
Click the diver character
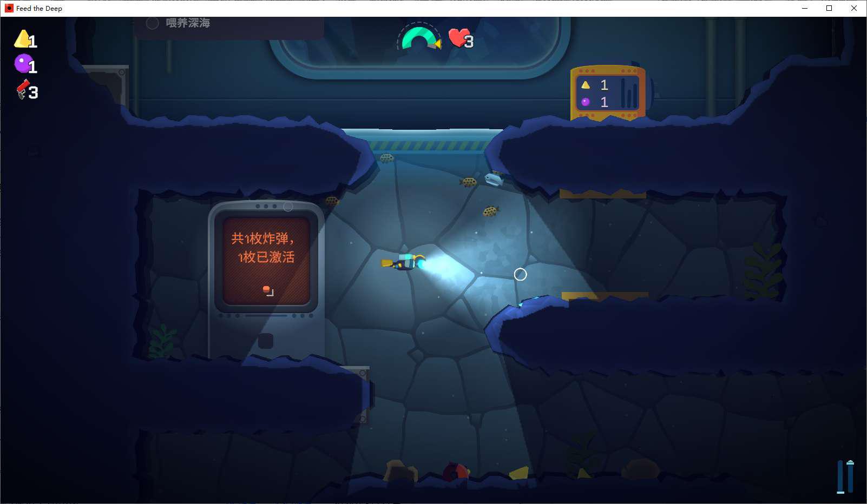coord(404,262)
